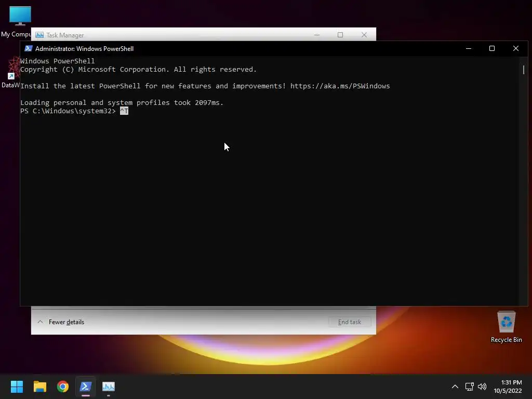This screenshot has width=532, height=399.
Task: Click the PowerShell taskbar icon
Action: pyautogui.click(x=86, y=387)
